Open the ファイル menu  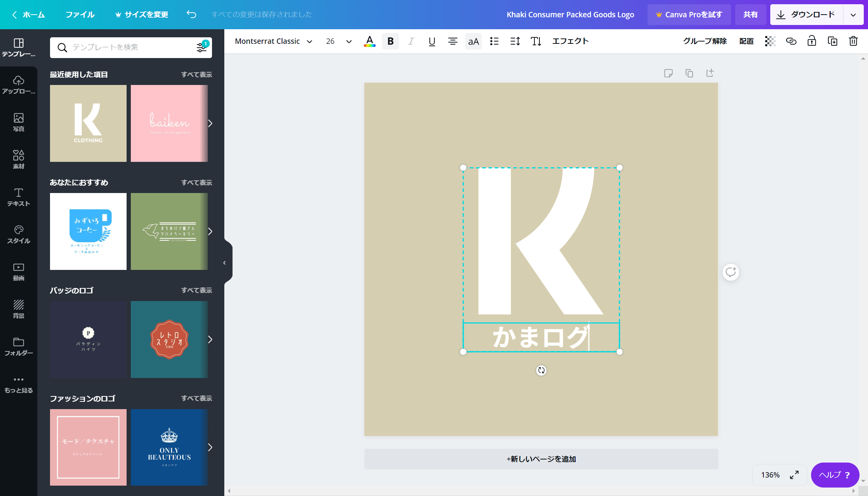click(x=80, y=15)
